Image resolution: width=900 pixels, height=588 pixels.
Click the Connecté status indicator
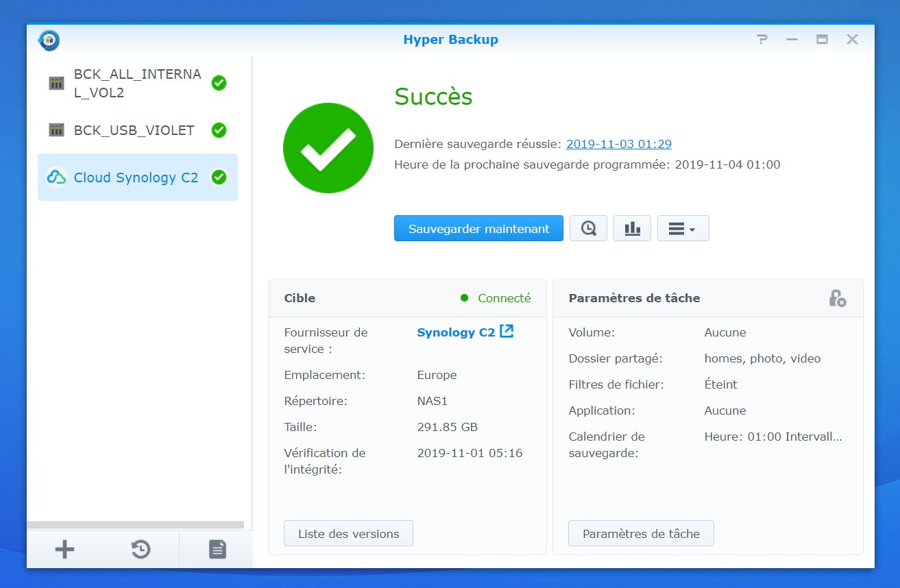[x=496, y=298]
